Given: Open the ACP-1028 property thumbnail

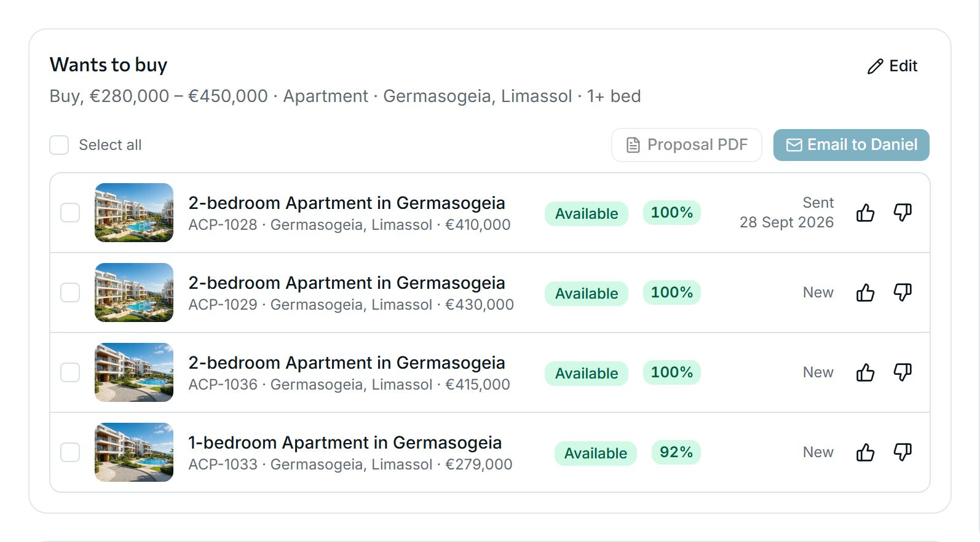Looking at the screenshot, I should click(x=134, y=213).
